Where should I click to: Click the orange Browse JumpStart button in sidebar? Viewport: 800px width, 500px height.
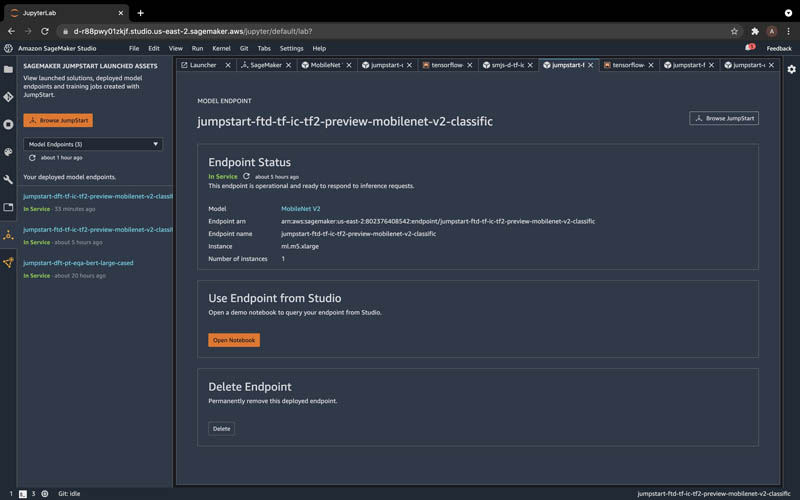coord(58,120)
